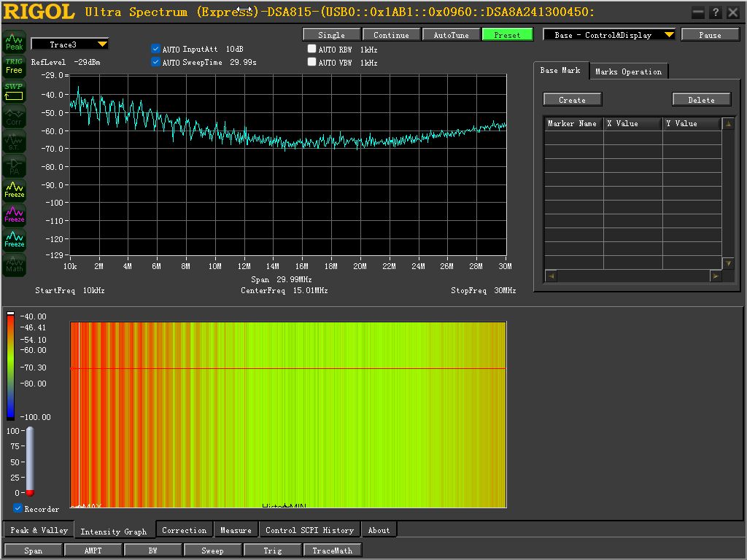This screenshot has height=560, width=747.
Task: Open the AMPT settings button
Action: click(x=93, y=551)
